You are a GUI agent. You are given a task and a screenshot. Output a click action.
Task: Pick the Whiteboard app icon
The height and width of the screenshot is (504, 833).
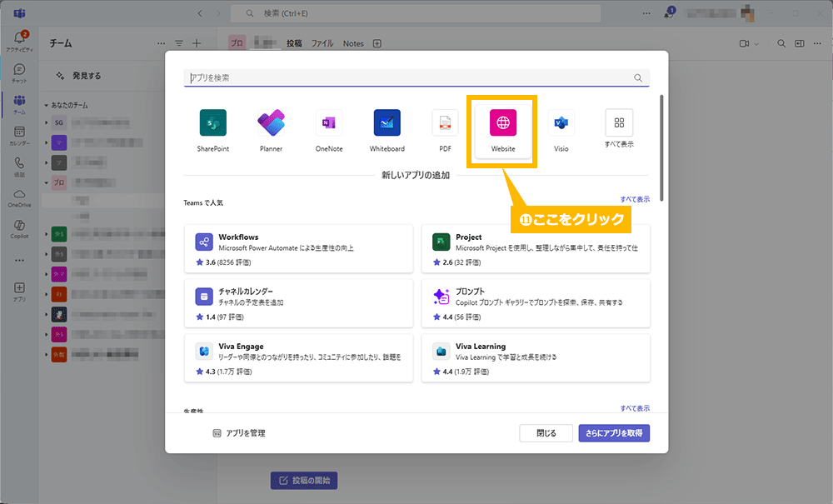(387, 123)
